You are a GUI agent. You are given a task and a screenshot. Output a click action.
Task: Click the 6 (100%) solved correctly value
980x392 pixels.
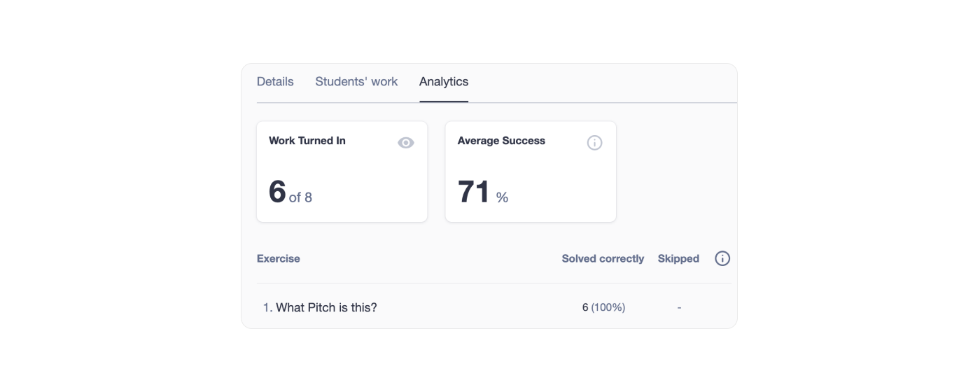pos(603,307)
